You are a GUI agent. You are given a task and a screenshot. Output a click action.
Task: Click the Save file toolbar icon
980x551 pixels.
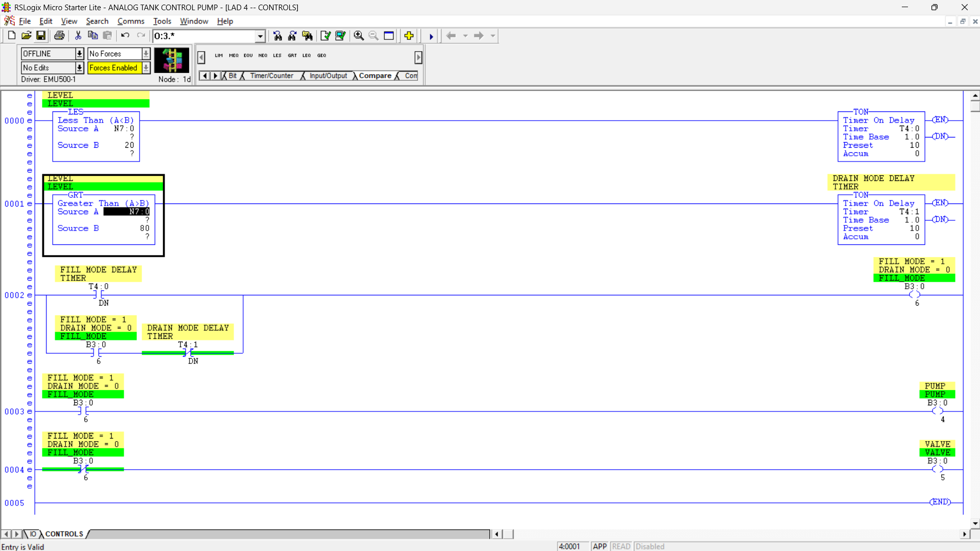pyautogui.click(x=41, y=36)
